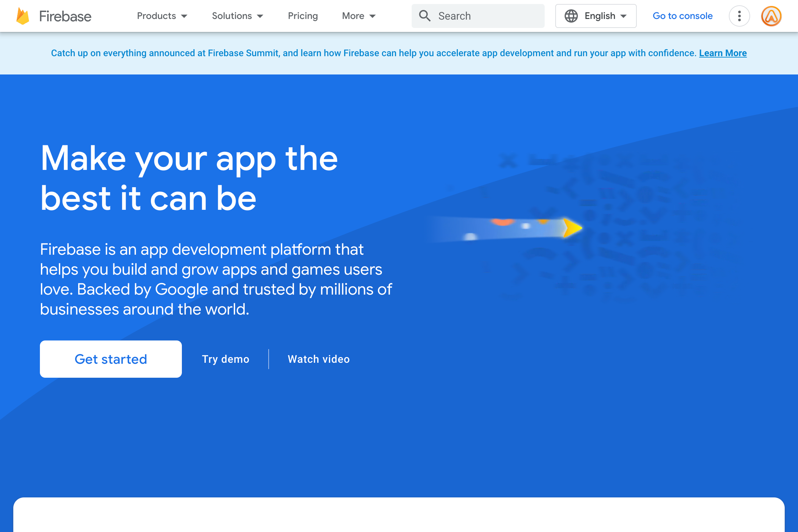This screenshot has width=798, height=532.
Task: Click the yellow arrow hero illustration
Action: (572, 228)
